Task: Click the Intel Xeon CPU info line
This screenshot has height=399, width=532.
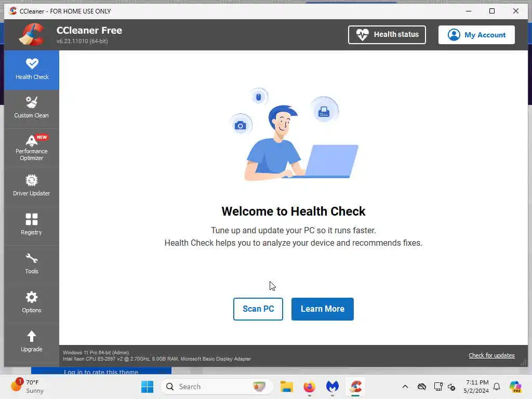Action: (157, 358)
